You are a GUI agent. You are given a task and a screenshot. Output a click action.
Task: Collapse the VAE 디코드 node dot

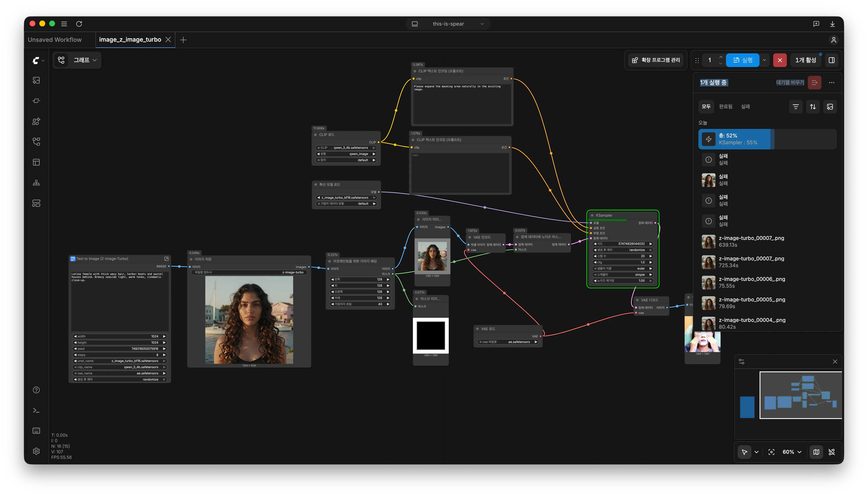pyautogui.click(x=637, y=301)
